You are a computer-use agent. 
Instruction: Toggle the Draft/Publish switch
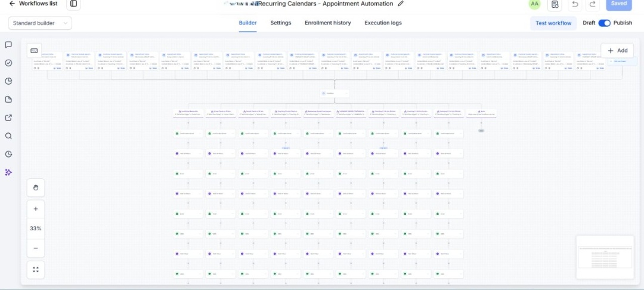coord(604,23)
